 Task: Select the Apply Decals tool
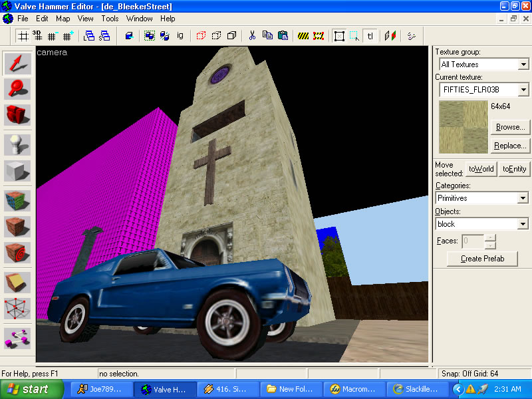[x=17, y=253]
